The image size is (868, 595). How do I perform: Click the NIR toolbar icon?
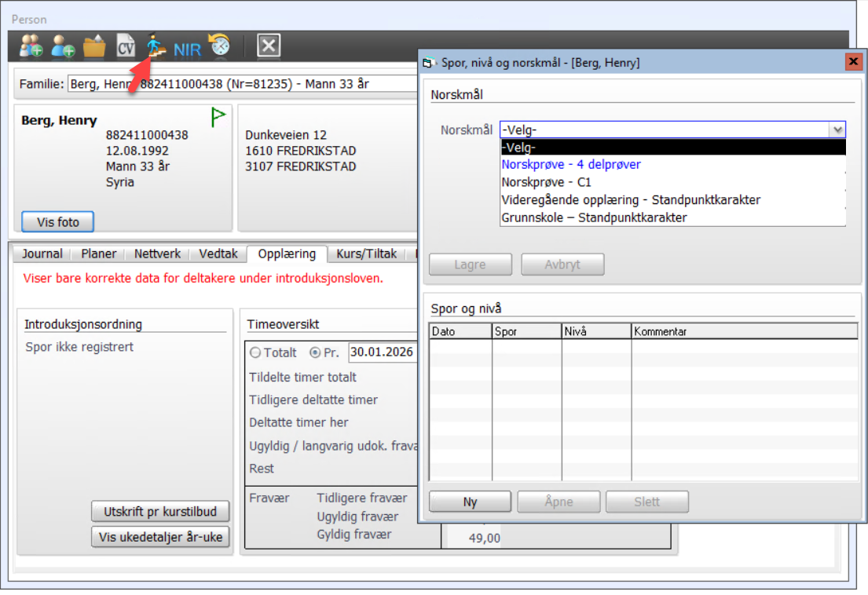[x=188, y=49]
